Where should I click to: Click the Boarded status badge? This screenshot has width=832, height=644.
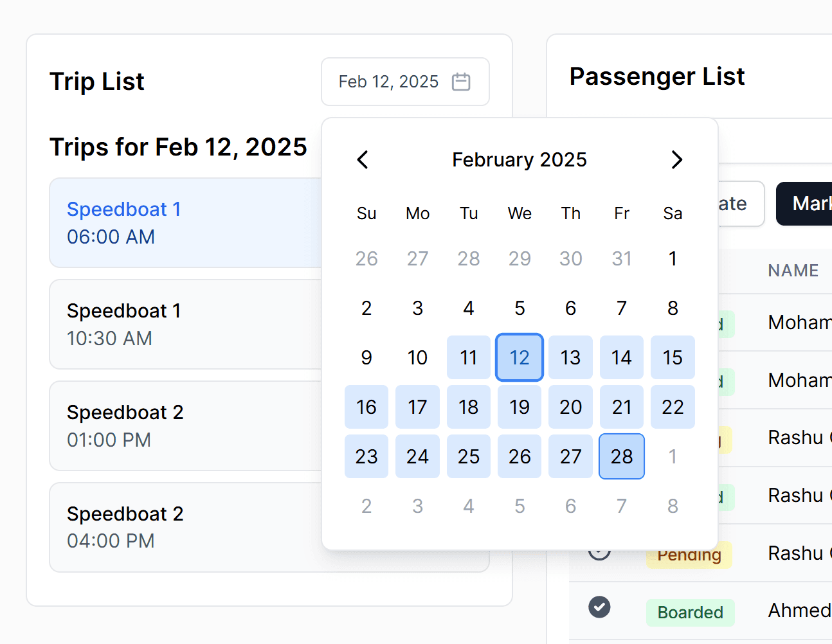pyautogui.click(x=690, y=613)
